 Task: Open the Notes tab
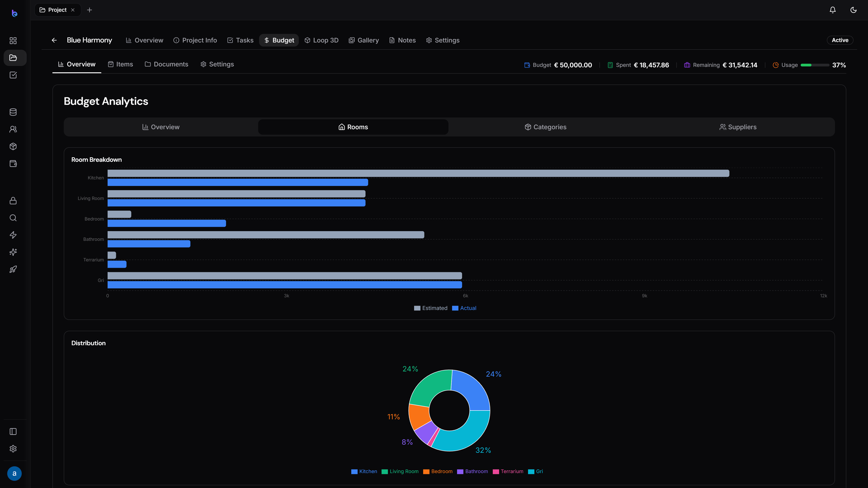[x=403, y=40]
